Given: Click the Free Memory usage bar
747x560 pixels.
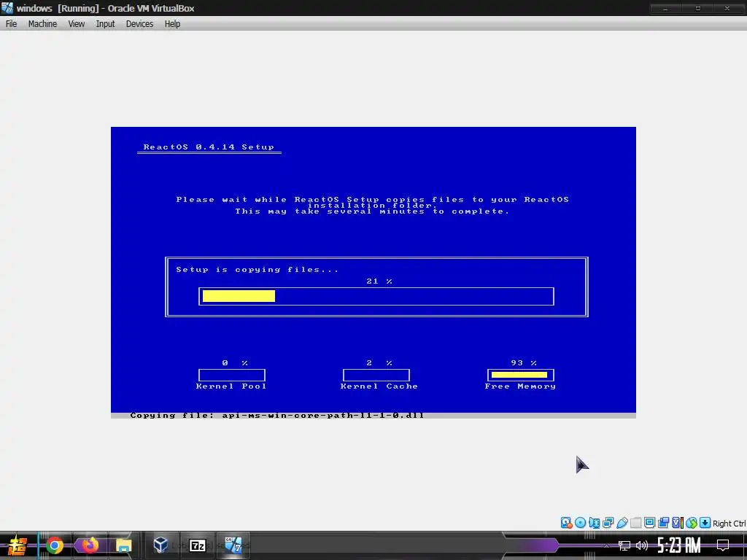Looking at the screenshot, I should click(521, 375).
